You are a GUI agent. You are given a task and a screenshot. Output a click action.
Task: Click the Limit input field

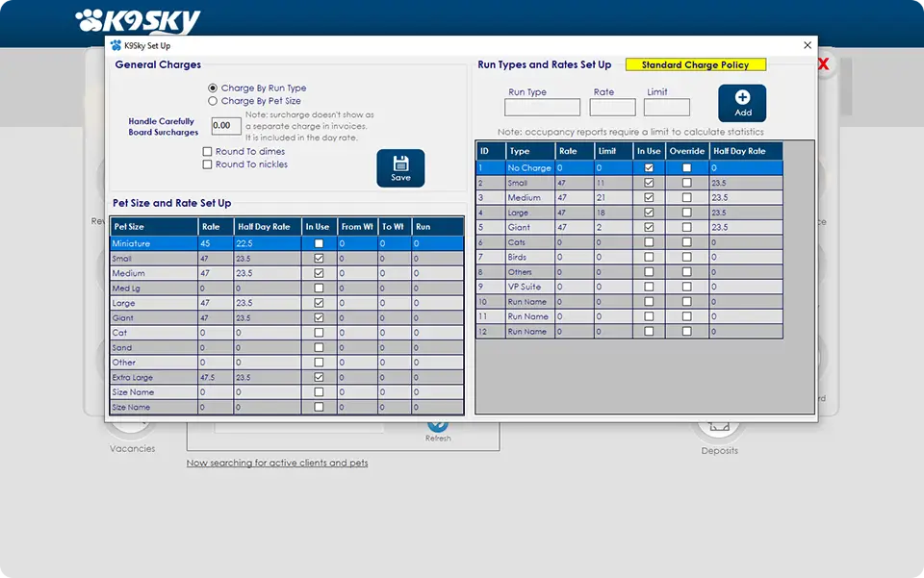pos(666,107)
